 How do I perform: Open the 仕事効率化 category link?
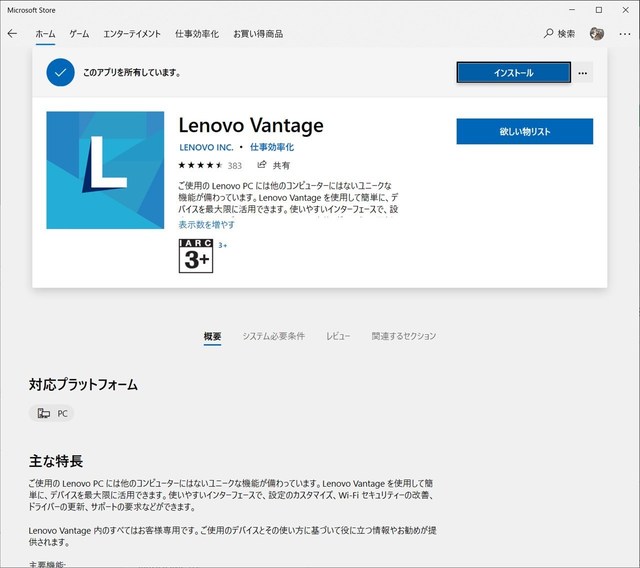[272, 147]
